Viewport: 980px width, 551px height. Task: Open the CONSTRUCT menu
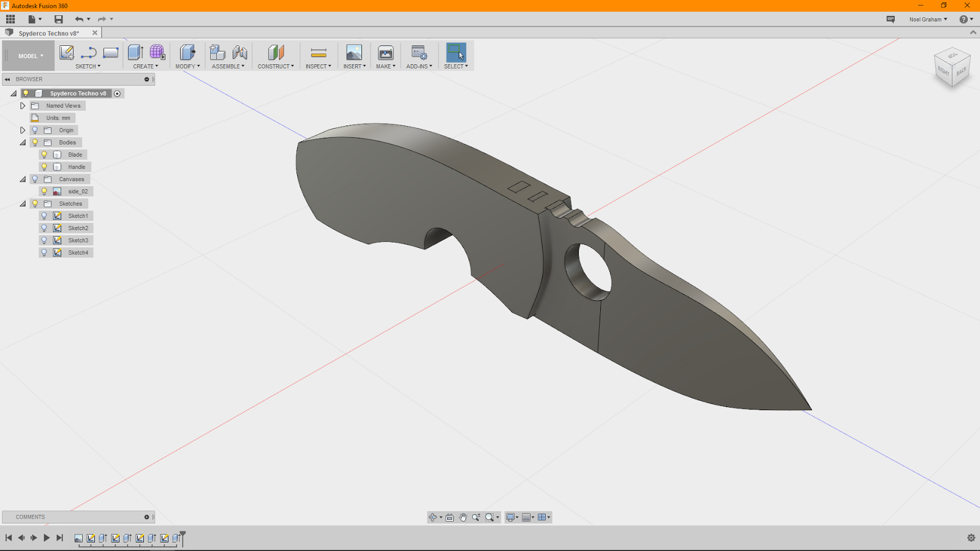(276, 66)
